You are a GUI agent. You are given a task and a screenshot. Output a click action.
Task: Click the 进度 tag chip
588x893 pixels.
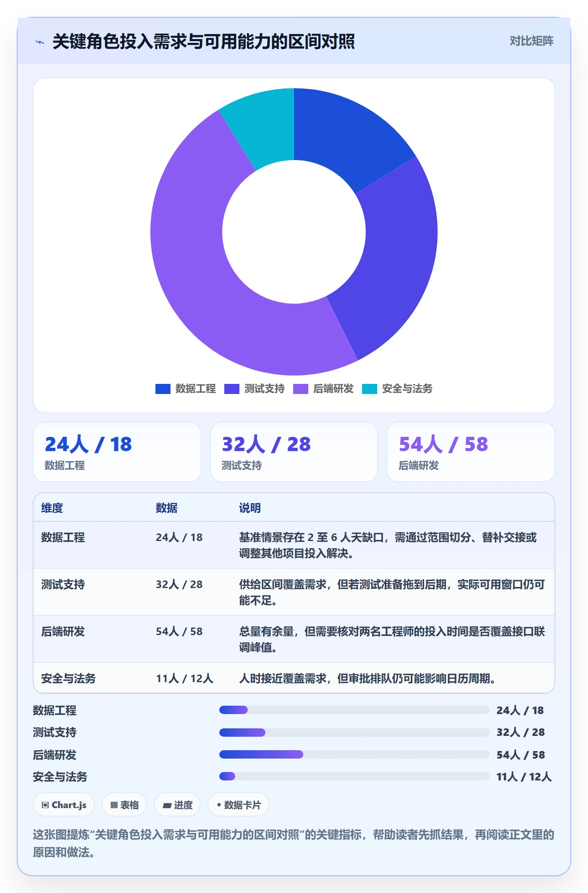tap(177, 805)
